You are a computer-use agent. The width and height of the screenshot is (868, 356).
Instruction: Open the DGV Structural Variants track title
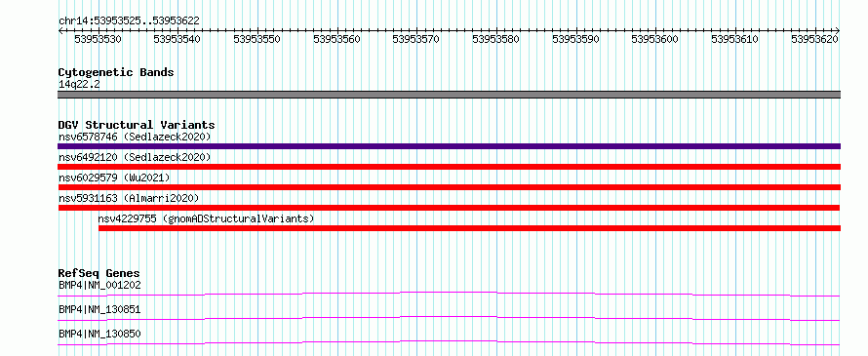pyautogui.click(x=137, y=125)
